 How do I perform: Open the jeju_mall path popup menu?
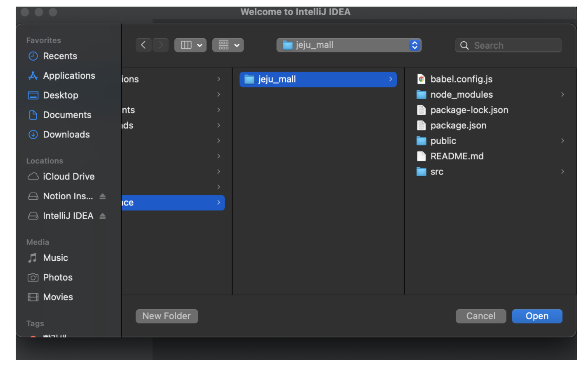point(349,45)
